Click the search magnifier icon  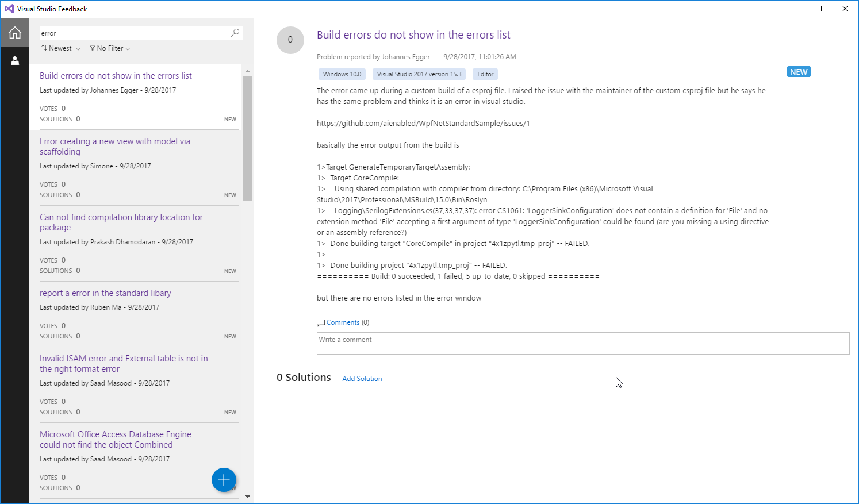pyautogui.click(x=235, y=33)
